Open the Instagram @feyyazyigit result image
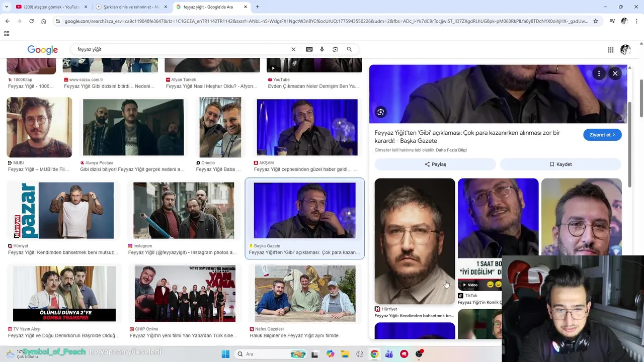Image resolution: width=644 pixels, height=362 pixels. 184,210
